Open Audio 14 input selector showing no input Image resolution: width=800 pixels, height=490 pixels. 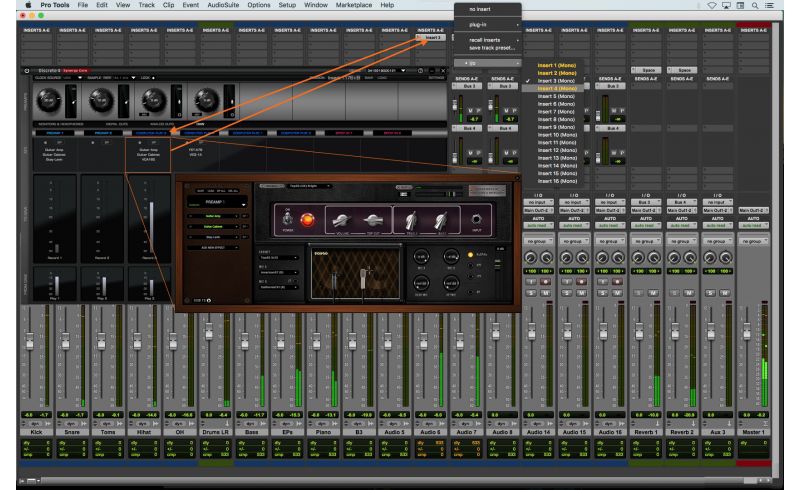[x=538, y=203]
